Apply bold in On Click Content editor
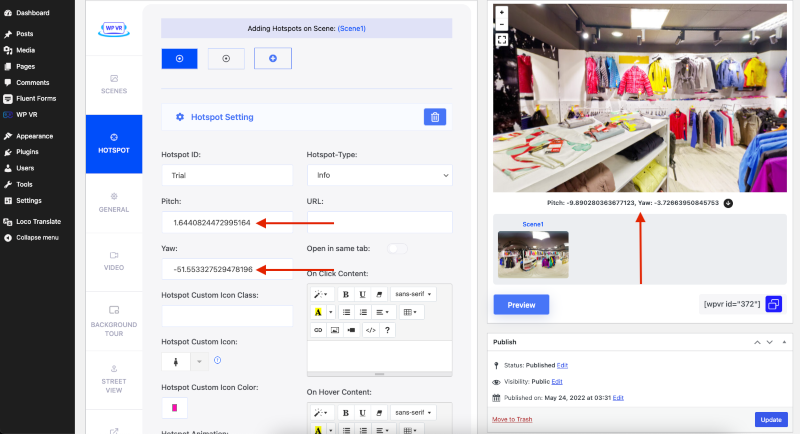The height and width of the screenshot is (434, 800). coord(345,295)
